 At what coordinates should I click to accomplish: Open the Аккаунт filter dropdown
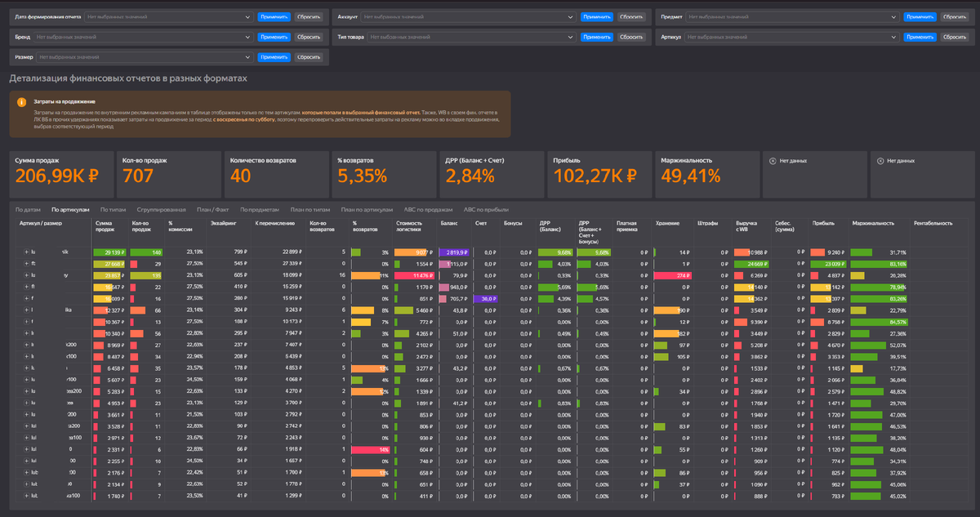pyautogui.click(x=470, y=16)
